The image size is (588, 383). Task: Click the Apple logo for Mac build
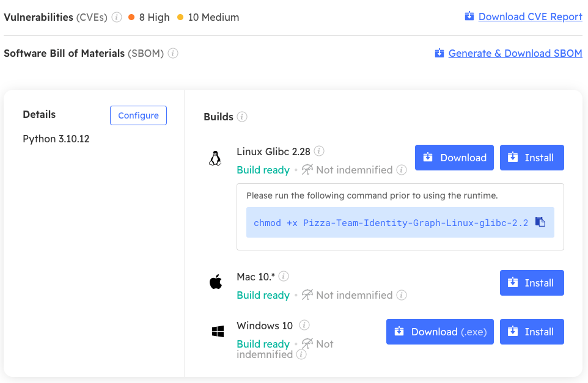point(216,282)
